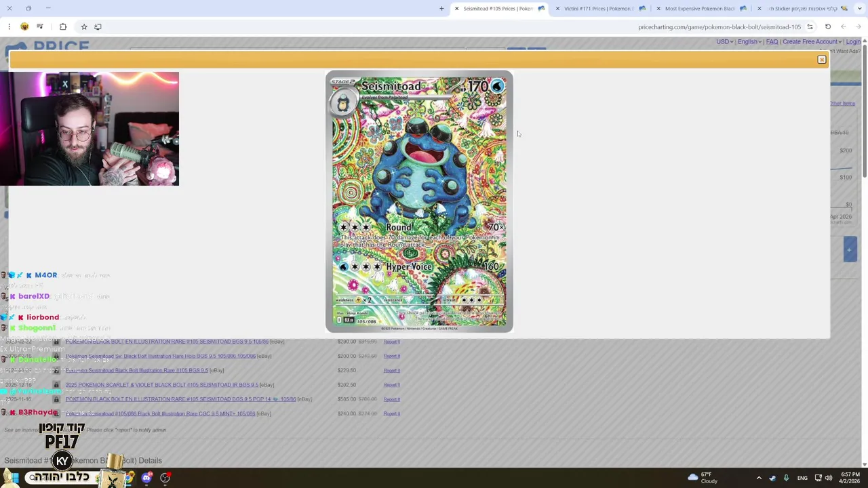Open the USD currency dropdown
The width and height of the screenshot is (868, 488).
(x=725, y=42)
